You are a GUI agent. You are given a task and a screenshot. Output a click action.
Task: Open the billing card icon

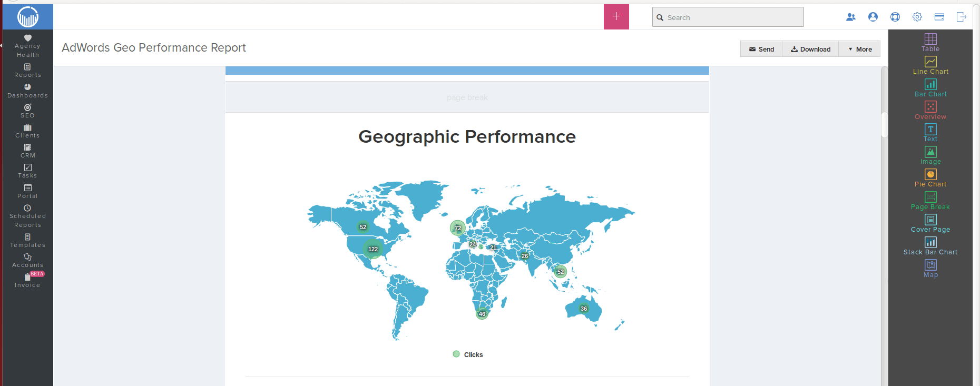pyautogui.click(x=939, y=17)
